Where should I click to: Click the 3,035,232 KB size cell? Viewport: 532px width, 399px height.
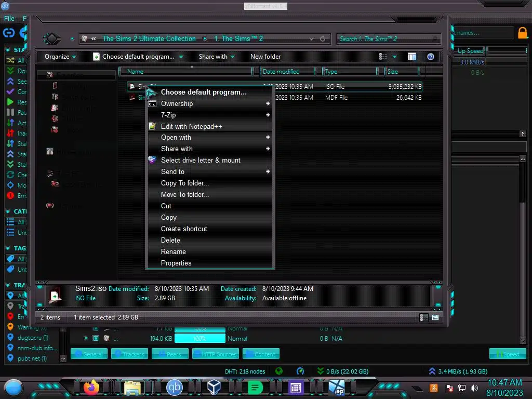(405, 87)
